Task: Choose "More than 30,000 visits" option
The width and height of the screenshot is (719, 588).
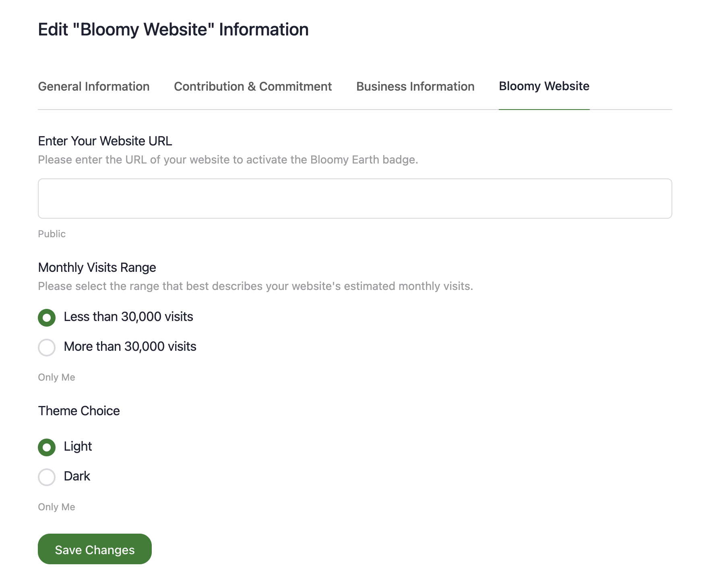Action: coord(47,347)
